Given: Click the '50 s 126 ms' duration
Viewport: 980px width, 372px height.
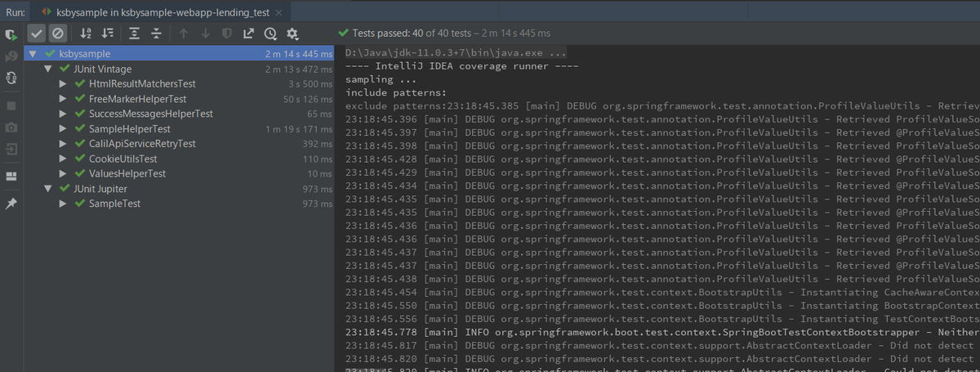Looking at the screenshot, I should [x=307, y=99].
